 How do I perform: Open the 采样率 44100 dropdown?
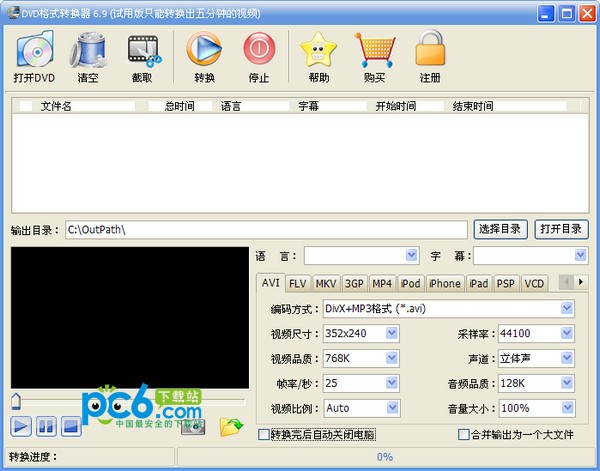coord(567,333)
